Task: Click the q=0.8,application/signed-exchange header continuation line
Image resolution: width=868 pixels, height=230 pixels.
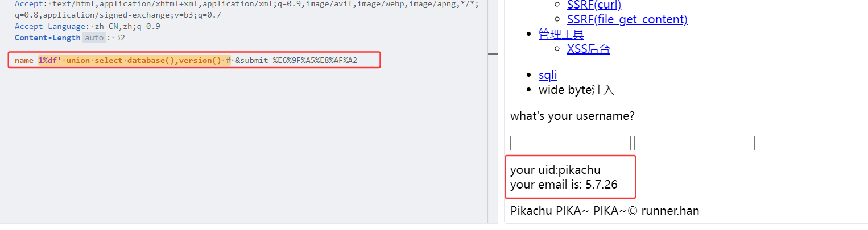Action: tap(118, 15)
